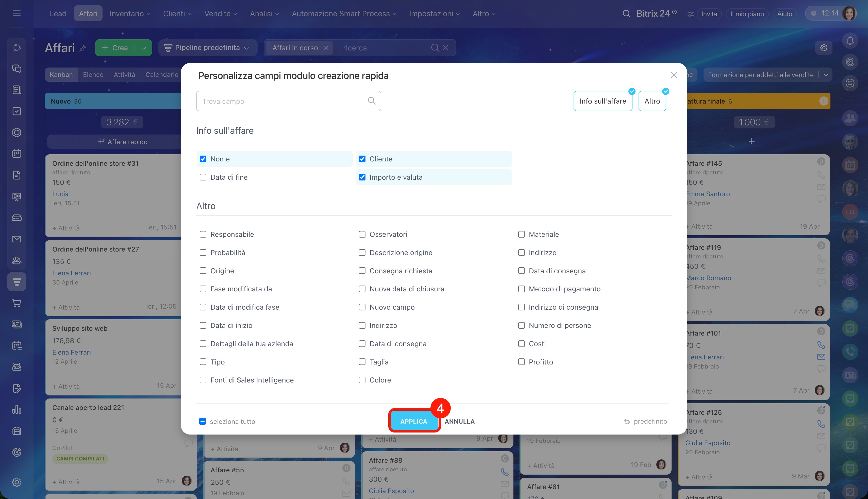Expand the Pipeline predefinita dropdown

pyautogui.click(x=207, y=48)
